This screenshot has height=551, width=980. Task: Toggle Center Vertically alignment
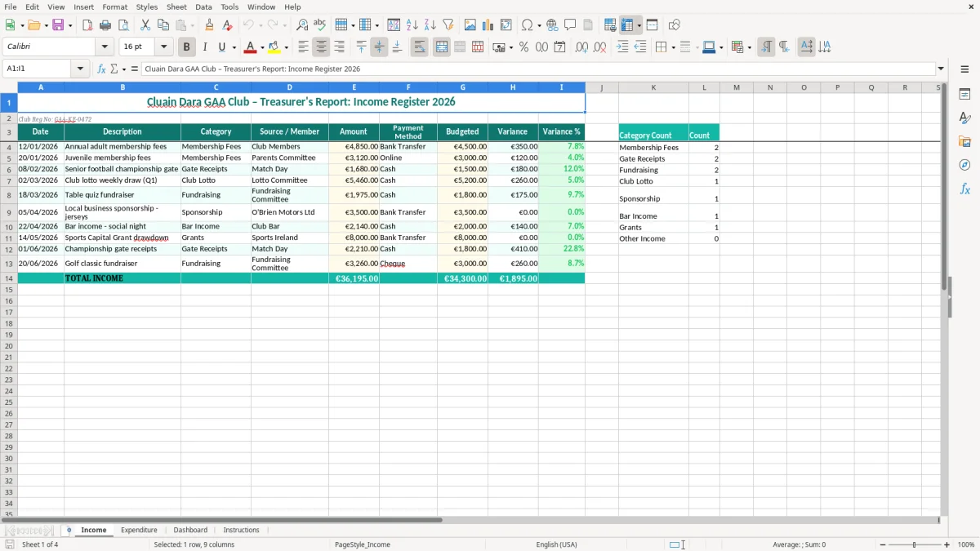coord(380,47)
